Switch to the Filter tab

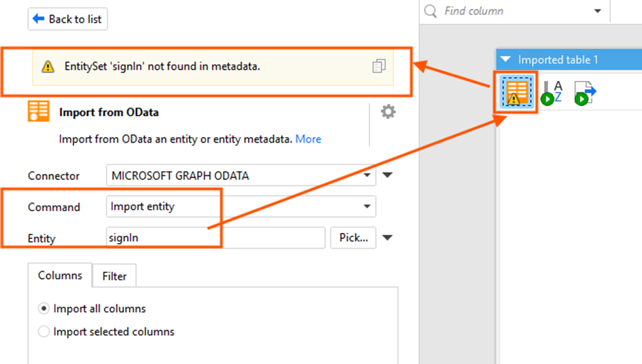[114, 276]
